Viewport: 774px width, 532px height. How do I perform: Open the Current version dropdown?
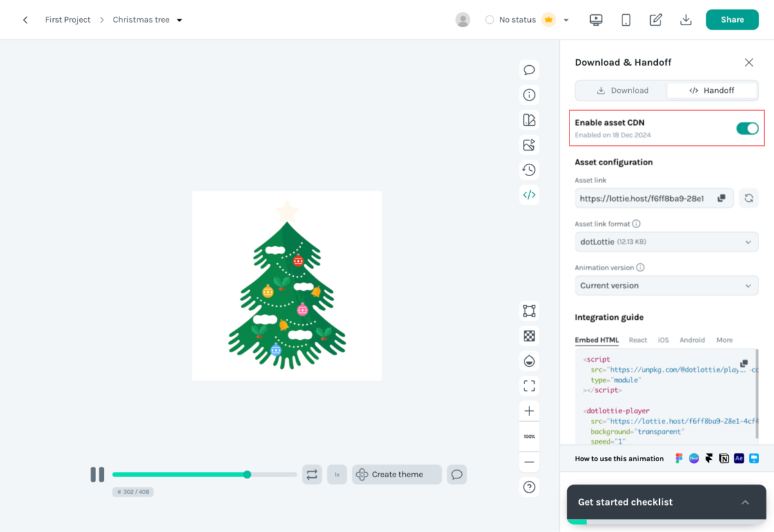(666, 286)
